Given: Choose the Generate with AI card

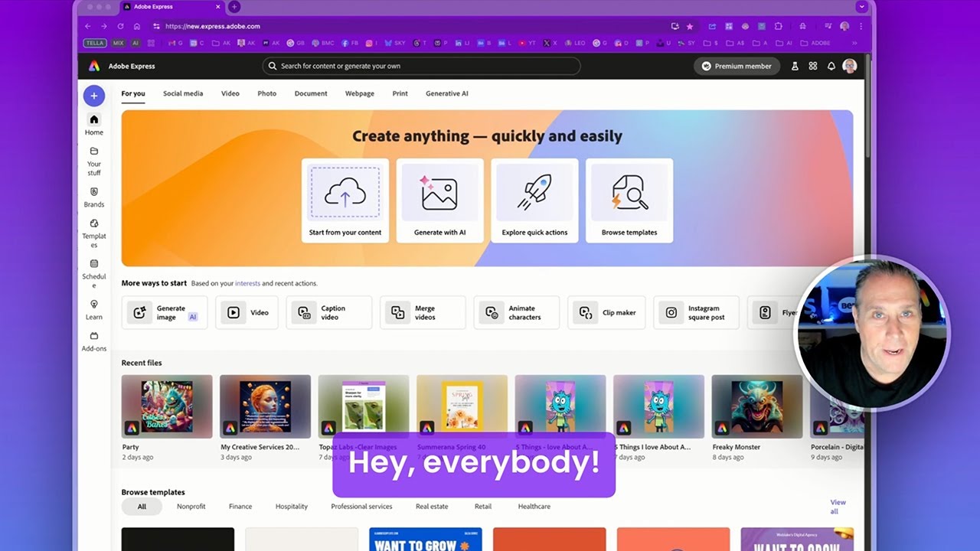Looking at the screenshot, I should (440, 201).
